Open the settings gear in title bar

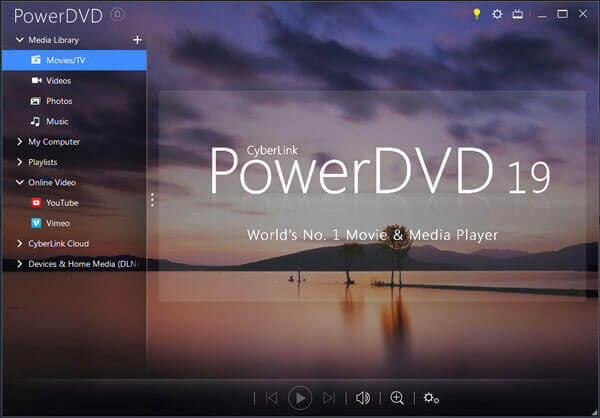click(x=497, y=14)
